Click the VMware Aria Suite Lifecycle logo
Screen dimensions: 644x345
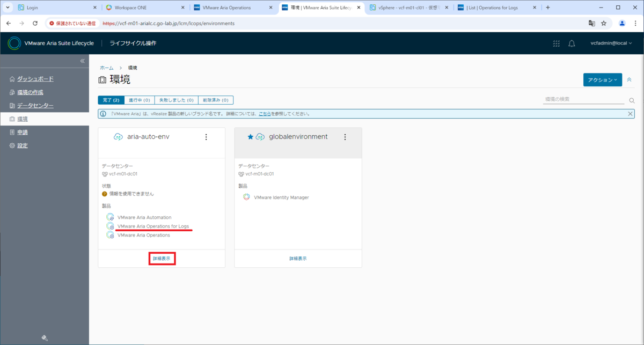point(14,43)
